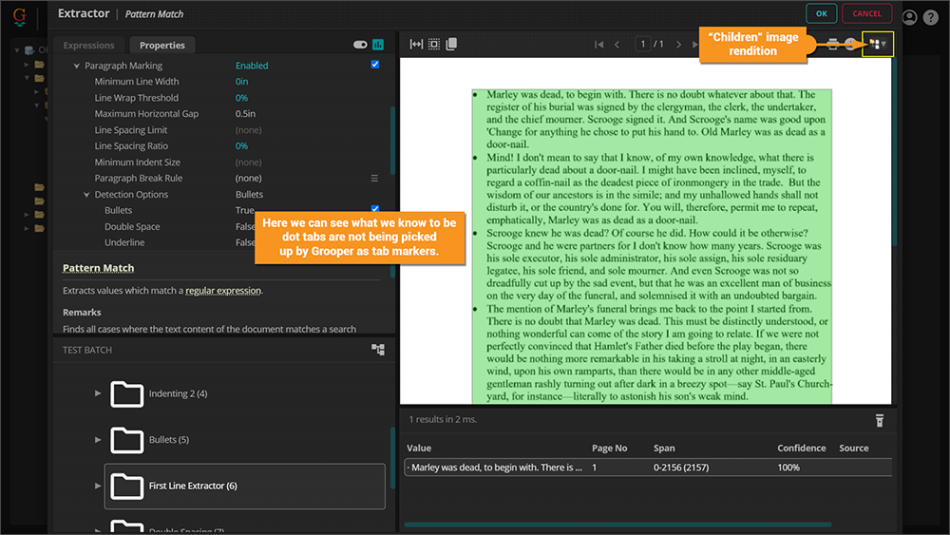Open the Paragraph Break Rule list editor
950x535 pixels.
[x=374, y=178]
